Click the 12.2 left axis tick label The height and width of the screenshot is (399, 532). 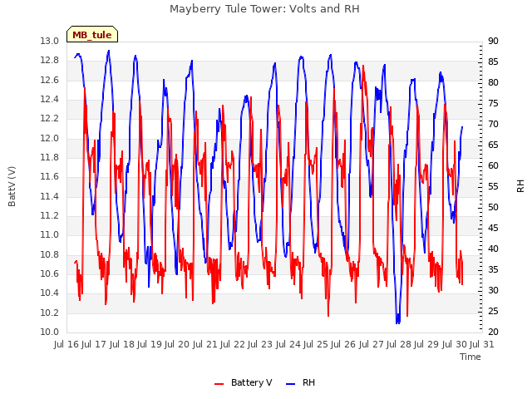pos(49,119)
